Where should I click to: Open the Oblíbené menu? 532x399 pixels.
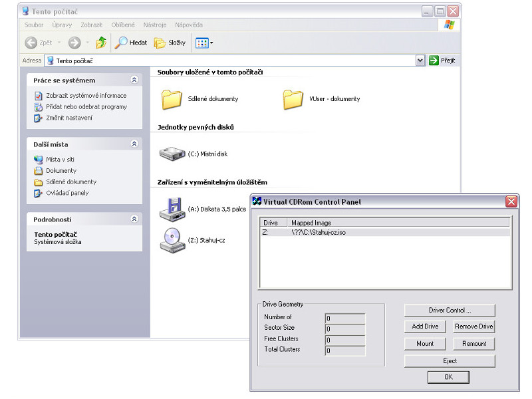[x=123, y=25]
